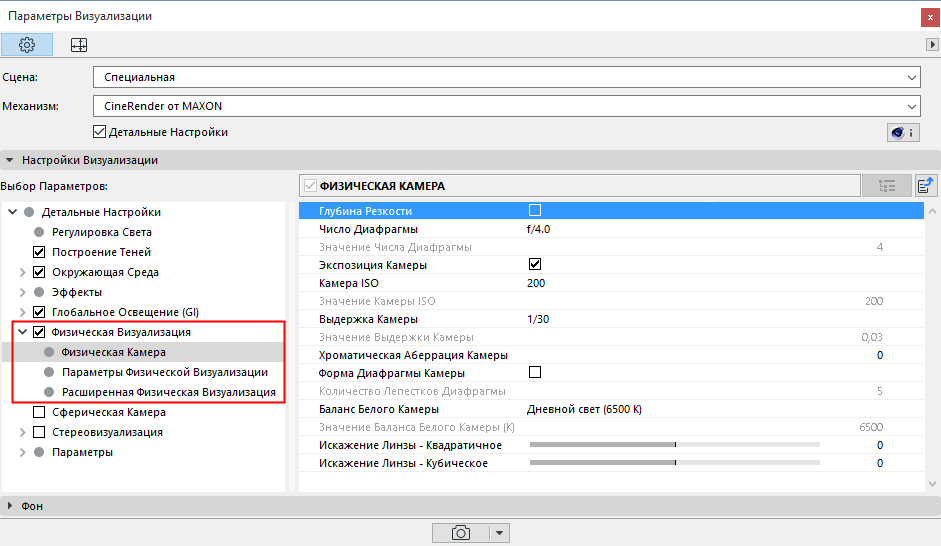Click the Выдержка Камеры value 1/30
941x546 pixels.
[538, 319]
